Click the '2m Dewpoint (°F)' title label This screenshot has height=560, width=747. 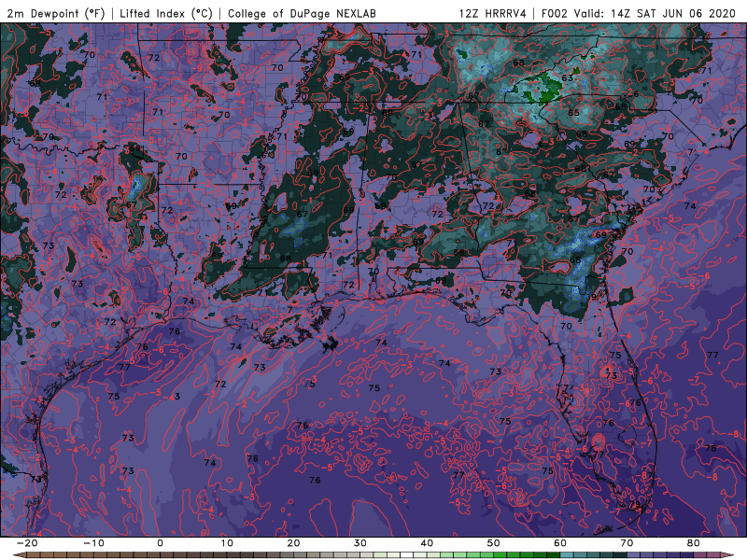pyautogui.click(x=56, y=13)
